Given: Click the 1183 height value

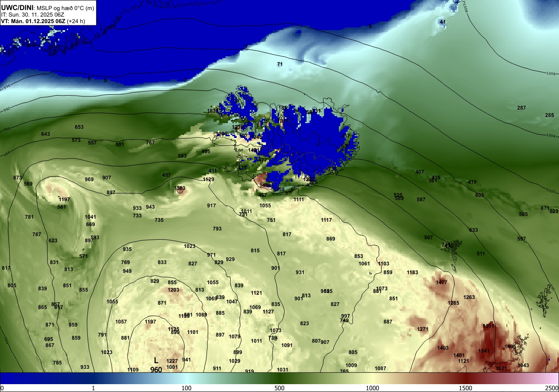Looking at the screenshot, I should click(x=412, y=272).
